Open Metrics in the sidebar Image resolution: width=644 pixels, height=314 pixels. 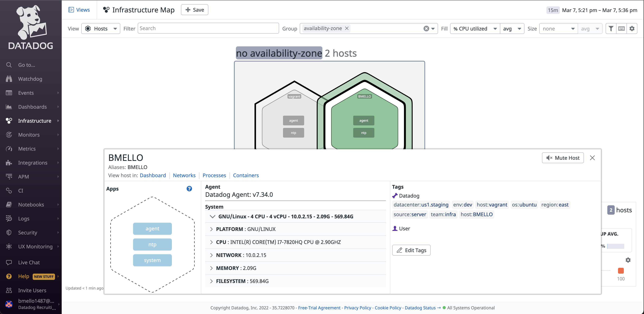point(27,149)
